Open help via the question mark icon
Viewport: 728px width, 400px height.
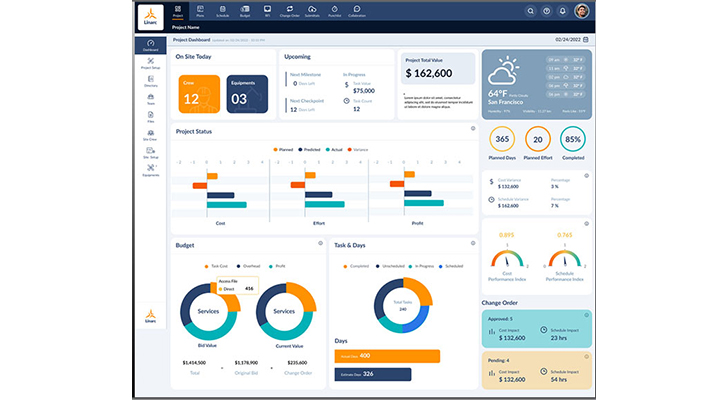[546, 11]
